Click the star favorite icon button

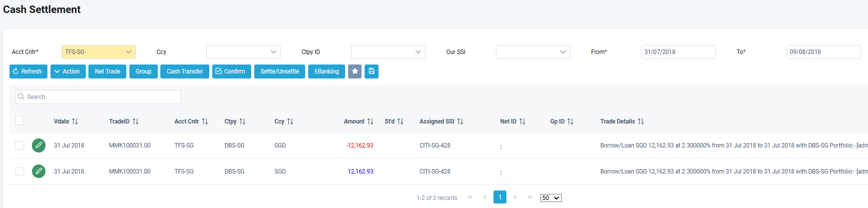tap(355, 71)
